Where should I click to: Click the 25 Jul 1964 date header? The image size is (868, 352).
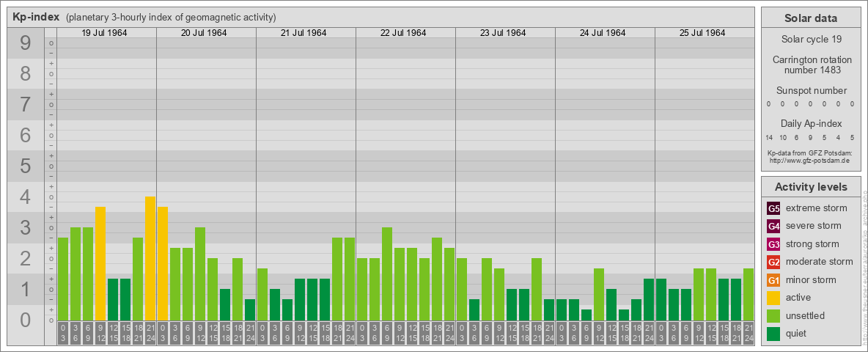pyautogui.click(x=702, y=33)
